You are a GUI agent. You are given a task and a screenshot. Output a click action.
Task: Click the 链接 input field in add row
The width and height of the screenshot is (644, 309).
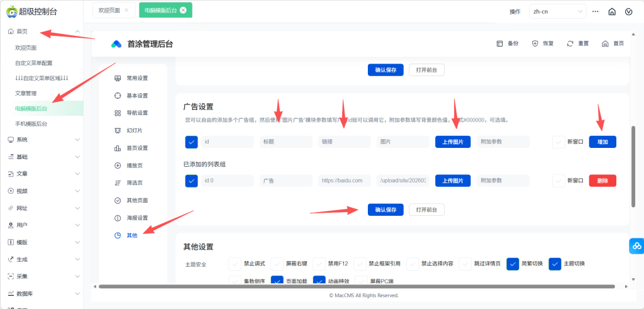(x=344, y=142)
